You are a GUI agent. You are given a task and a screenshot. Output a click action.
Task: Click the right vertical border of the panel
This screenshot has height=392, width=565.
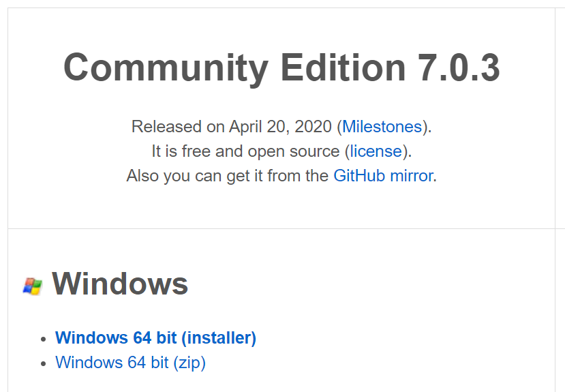coord(555,136)
